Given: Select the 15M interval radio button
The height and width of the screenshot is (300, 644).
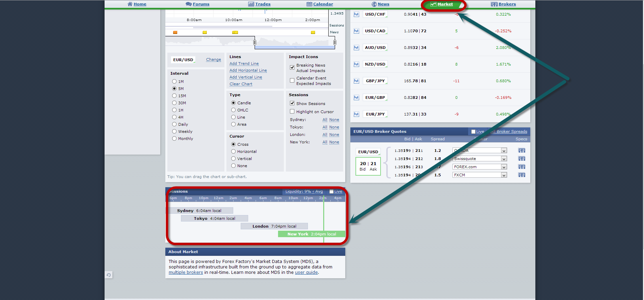Looking at the screenshot, I should pyautogui.click(x=174, y=96).
